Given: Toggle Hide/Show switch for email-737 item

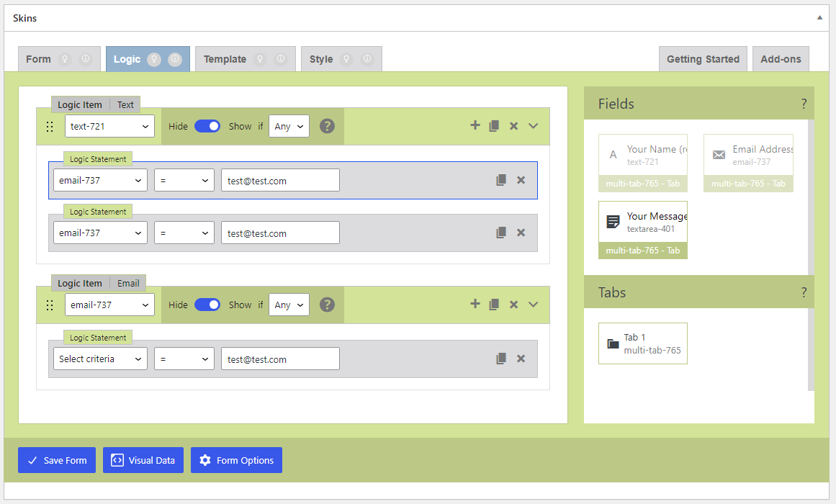Looking at the screenshot, I should click(207, 305).
